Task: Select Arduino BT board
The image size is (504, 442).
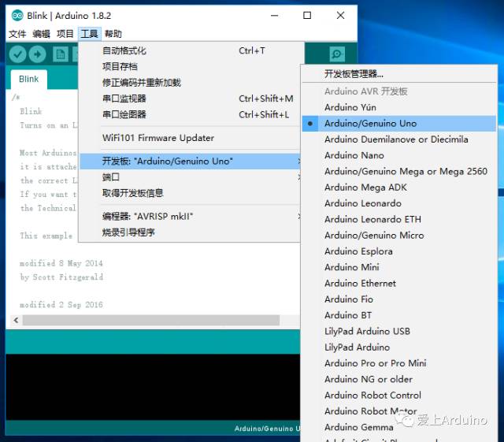Action: (399, 315)
